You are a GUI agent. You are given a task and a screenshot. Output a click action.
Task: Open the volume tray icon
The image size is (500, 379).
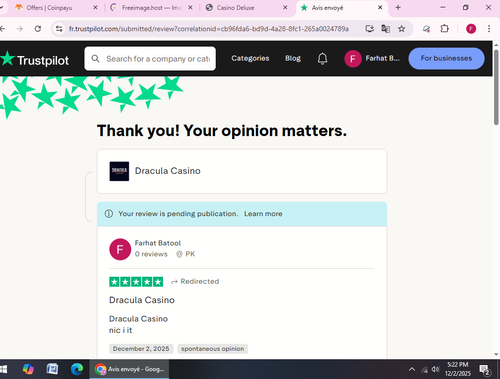click(x=435, y=369)
